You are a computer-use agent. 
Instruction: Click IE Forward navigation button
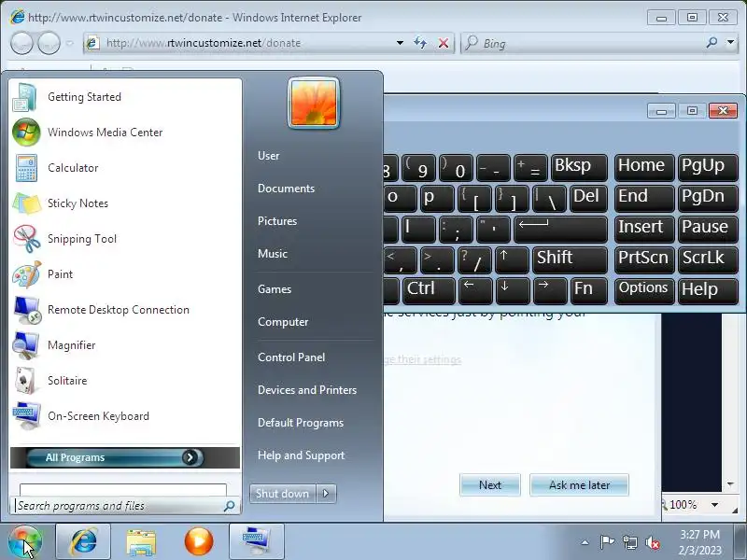coord(49,43)
